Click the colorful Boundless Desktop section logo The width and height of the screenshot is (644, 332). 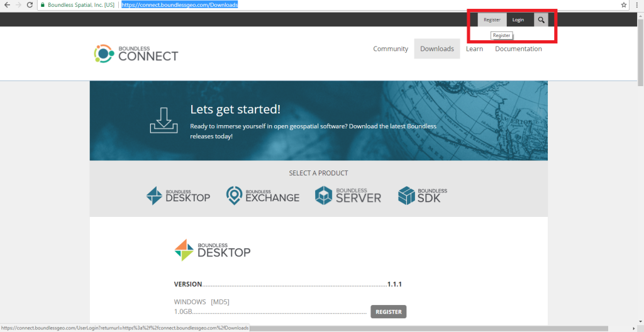[213, 250]
